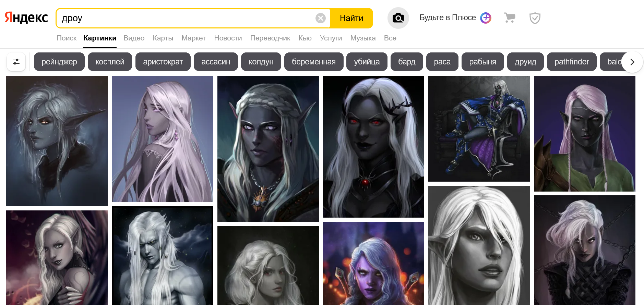Open the black-and-white drow portrait thumbnail
The width and height of the screenshot is (644, 305).
(479, 245)
